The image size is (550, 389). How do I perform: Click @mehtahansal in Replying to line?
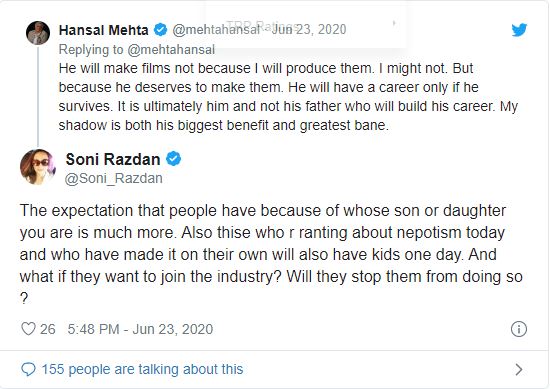[x=171, y=49]
